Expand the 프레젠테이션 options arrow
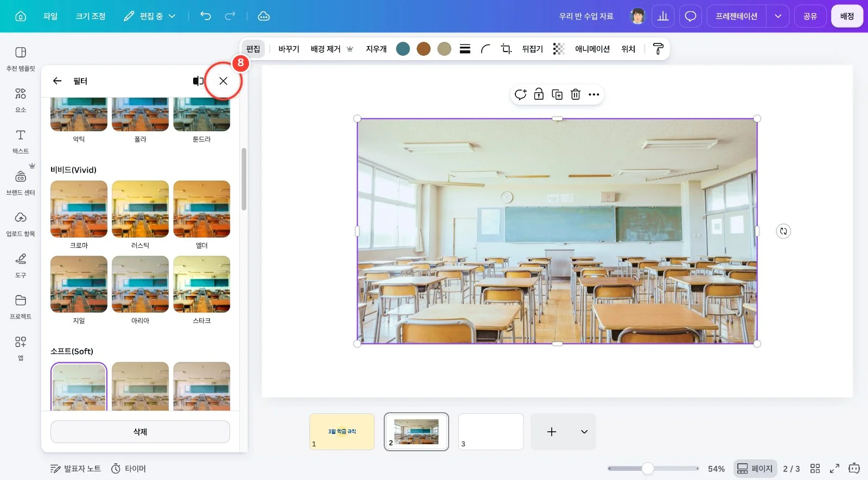 point(777,16)
